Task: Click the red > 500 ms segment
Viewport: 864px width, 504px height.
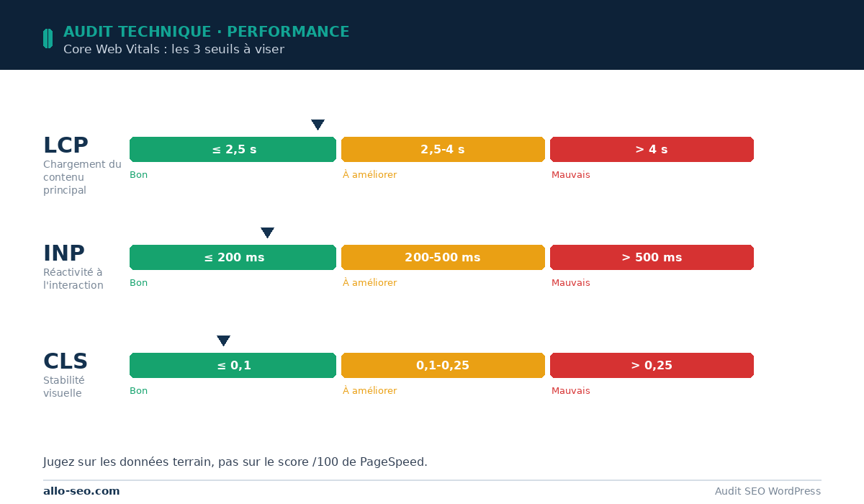Action: [652, 257]
